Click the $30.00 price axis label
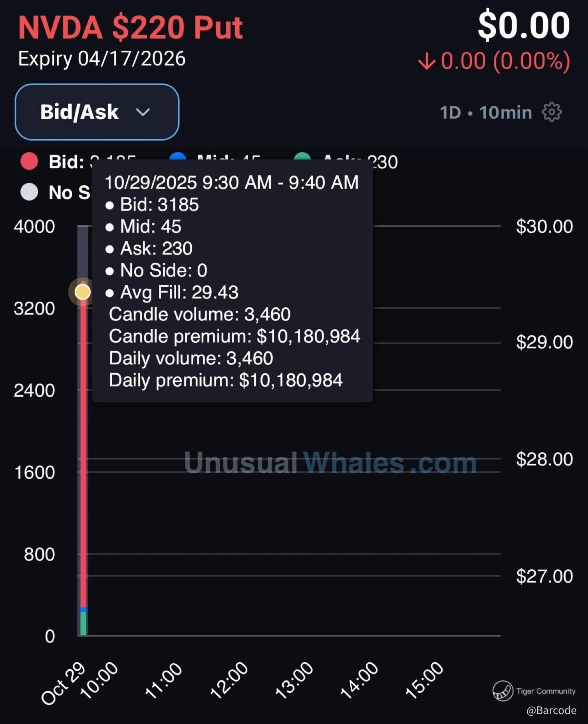Image resolution: width=588 pixels, height=724 pixels. [544, 227]
